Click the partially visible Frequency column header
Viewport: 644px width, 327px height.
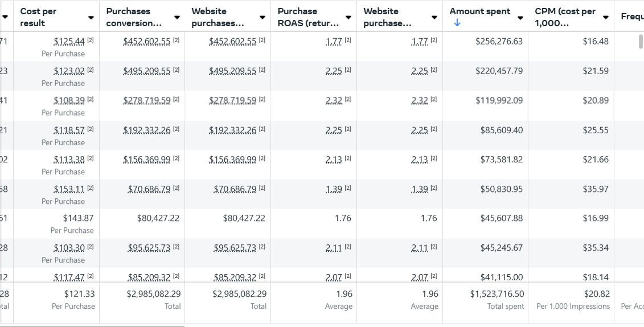coord(632,17)
